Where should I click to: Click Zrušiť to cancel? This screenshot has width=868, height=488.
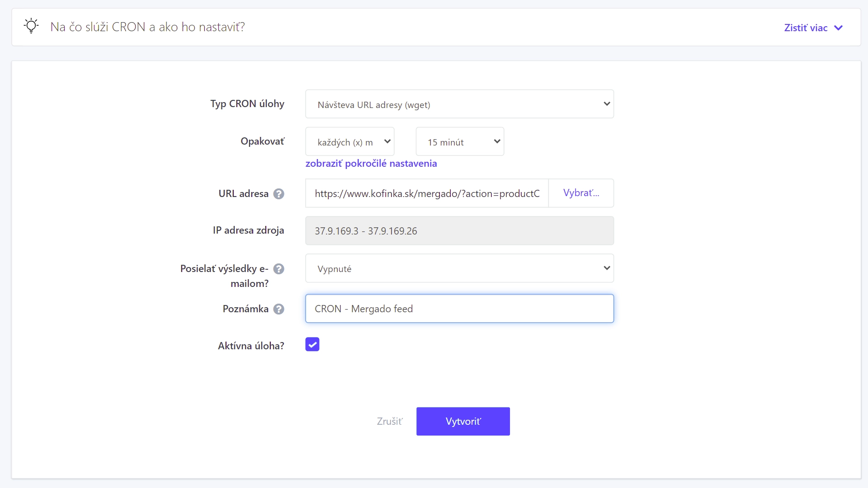(390, 422)
